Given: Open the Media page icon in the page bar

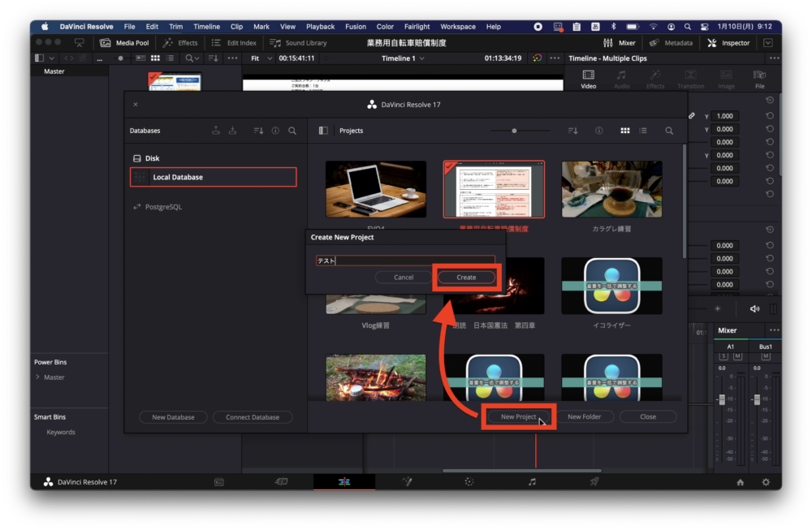Looking at the screenshot, I should point(219,482).
